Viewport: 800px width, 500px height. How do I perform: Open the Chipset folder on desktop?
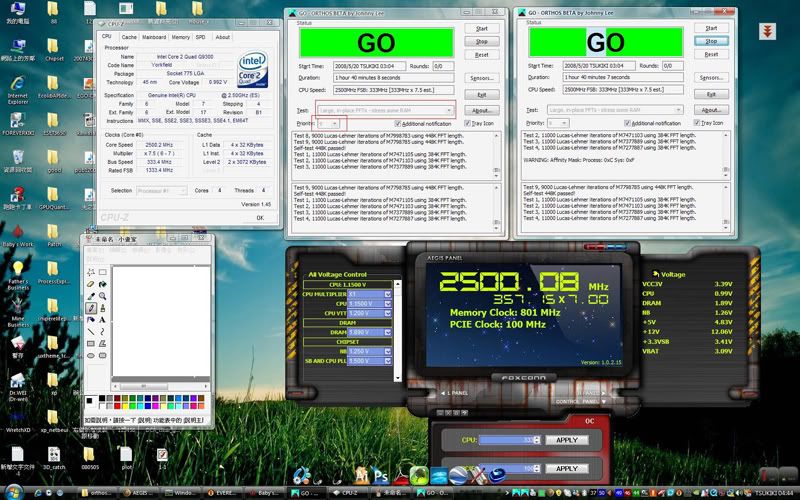(55, 46)
